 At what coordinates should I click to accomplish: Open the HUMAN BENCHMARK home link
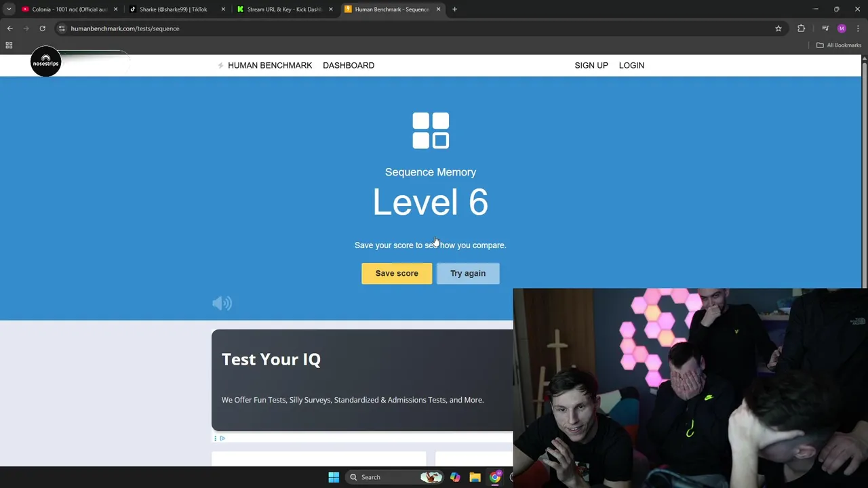click(x=270, y=65)
